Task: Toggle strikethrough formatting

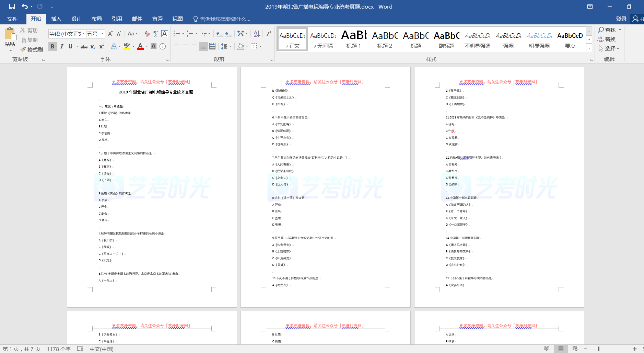Action: point(84,47)
